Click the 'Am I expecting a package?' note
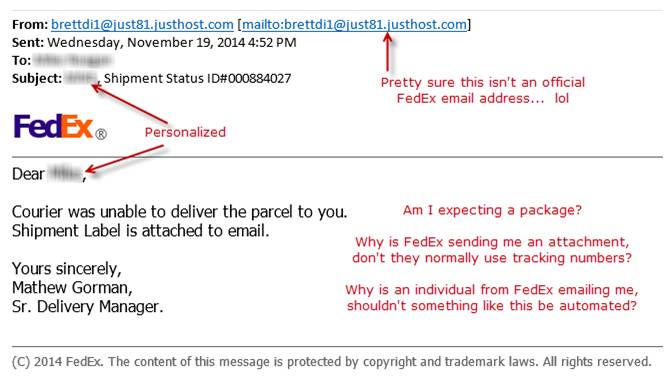The image size is (664, 382). (x=492, y=210)
